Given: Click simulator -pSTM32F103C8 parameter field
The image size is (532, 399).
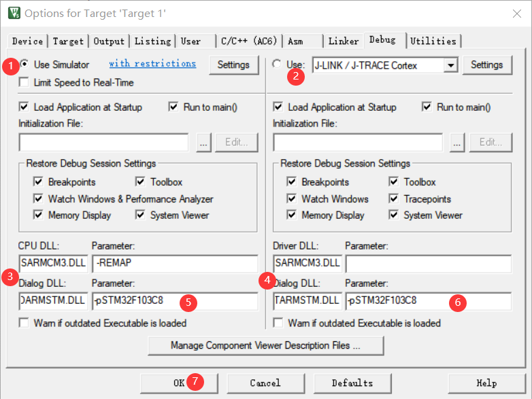Looking at the screenshot, I should pyautogui.click(x=175, y=301).
